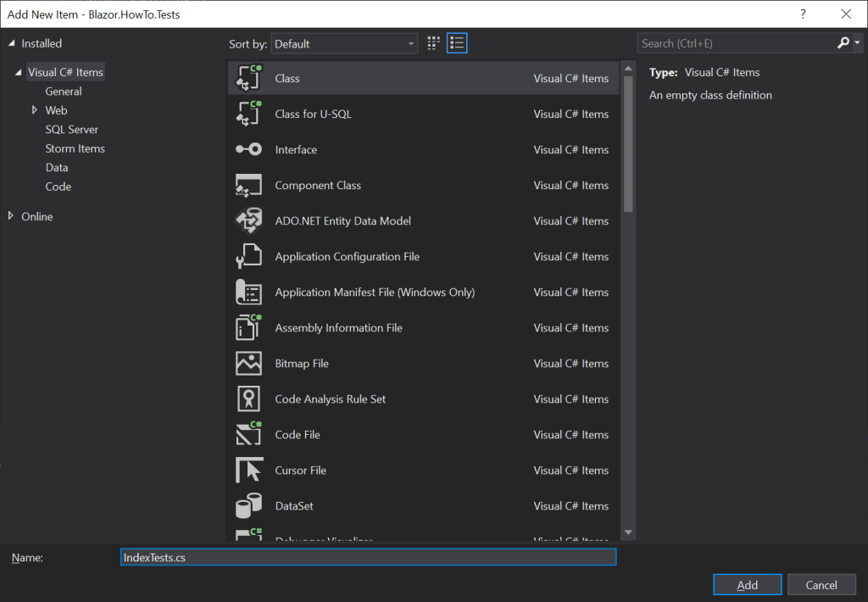Expand the Online category

pyautogui.click(x=11, y=216)
